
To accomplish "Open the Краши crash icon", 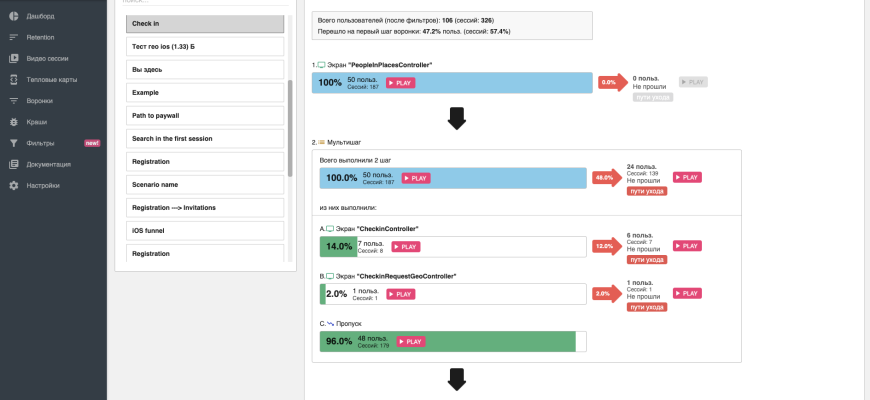I will [14, 122].
